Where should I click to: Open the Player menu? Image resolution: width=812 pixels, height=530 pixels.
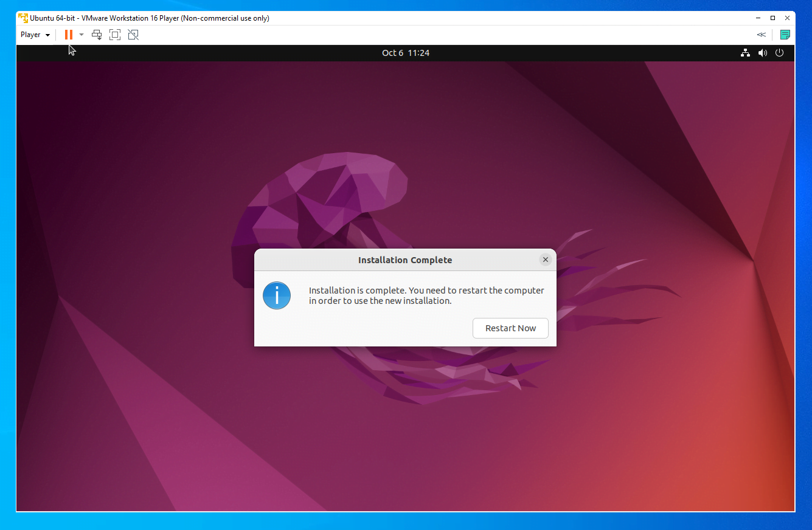(35, 35)
